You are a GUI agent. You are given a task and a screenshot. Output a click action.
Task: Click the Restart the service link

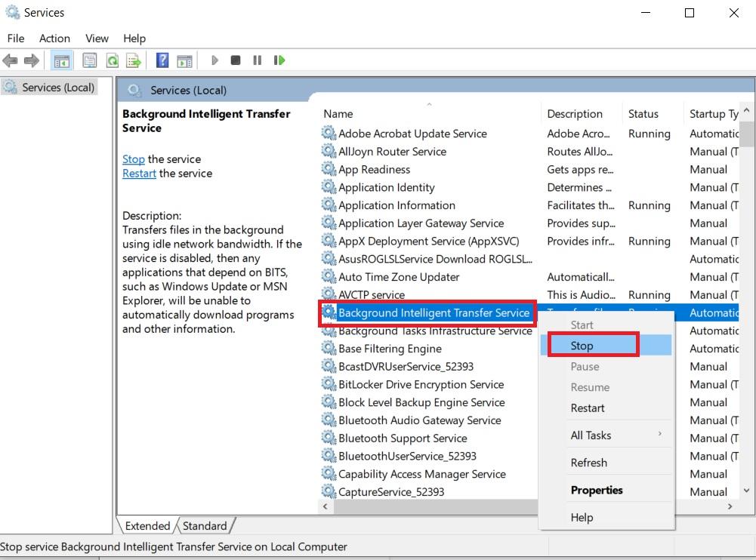139,173
